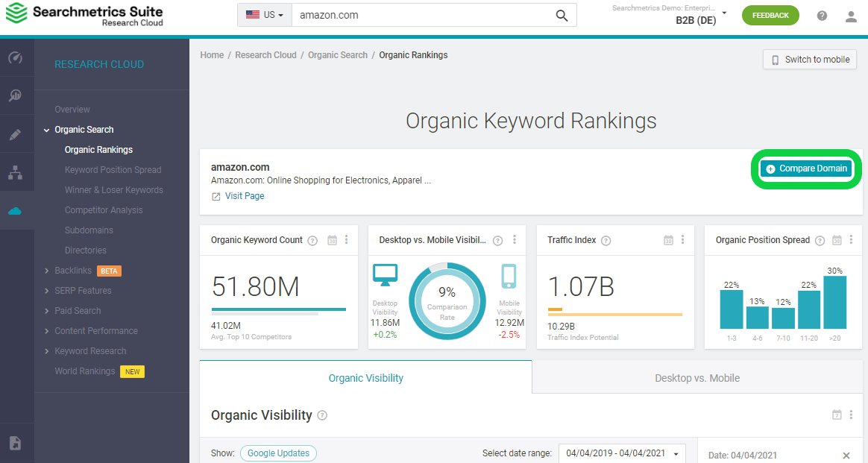Open calendar icon on Organic Position Spread card
This screenshot has height=463, width=868.
837,240
